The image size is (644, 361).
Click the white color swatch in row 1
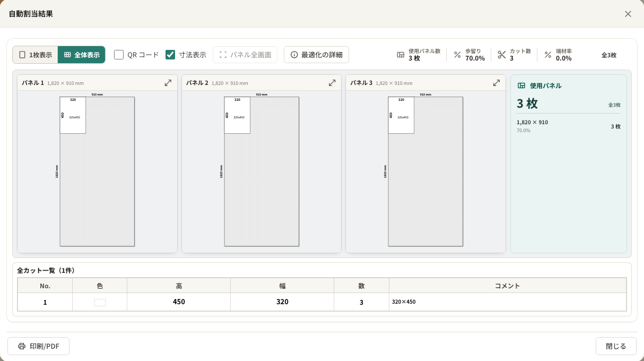coord(100,303)
